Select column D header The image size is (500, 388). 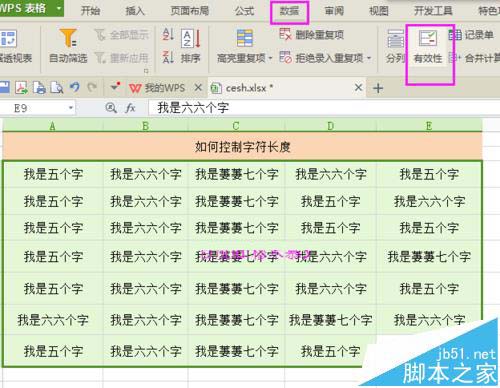tap(330, 126)
